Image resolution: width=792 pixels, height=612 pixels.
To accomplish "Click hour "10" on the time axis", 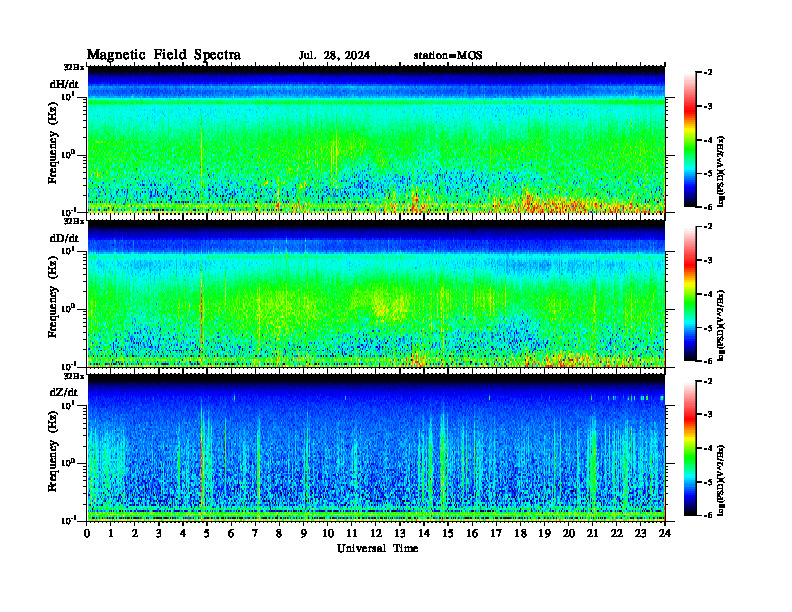I will 328,533.
